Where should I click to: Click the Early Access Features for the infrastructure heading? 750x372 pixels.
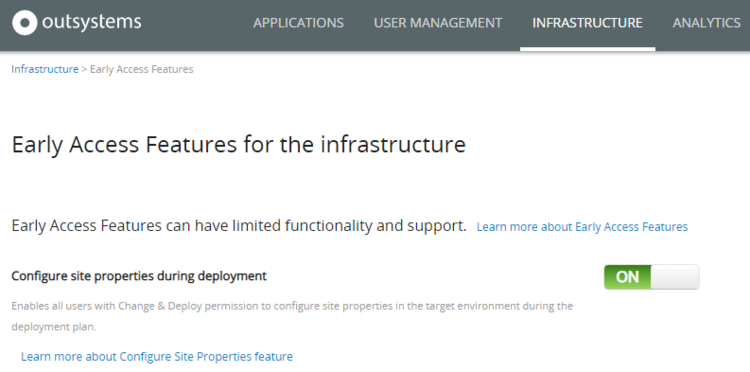tap(239, 144)
